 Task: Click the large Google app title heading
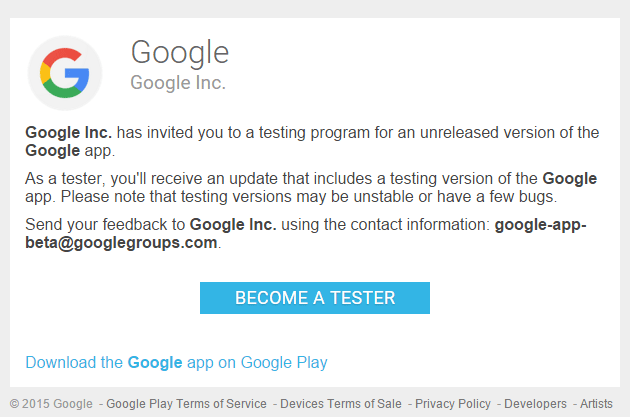click(180, 52)
